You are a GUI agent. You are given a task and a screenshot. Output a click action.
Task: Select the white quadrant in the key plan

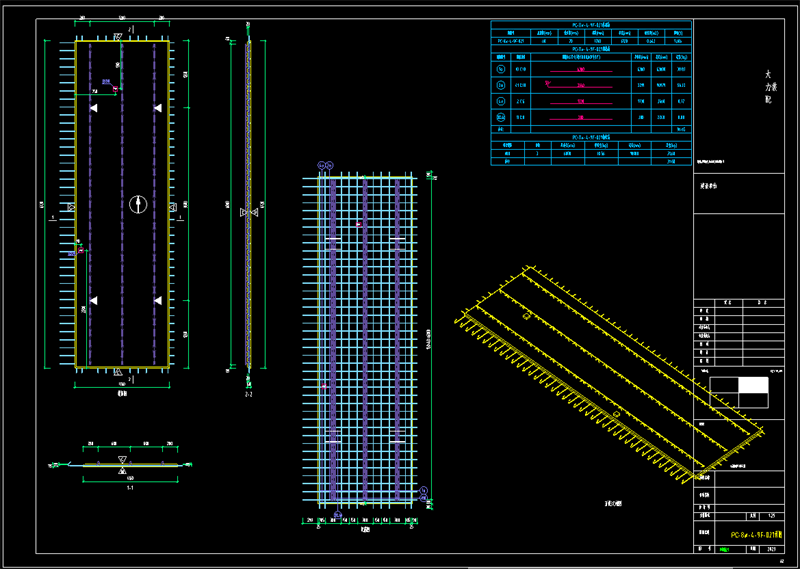tap(754, 385)
